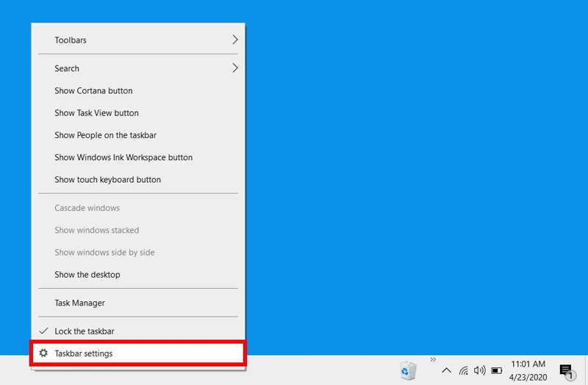588x385 pixels.
Task: Open Task Manager from the menu
Action: coord(138,303)
